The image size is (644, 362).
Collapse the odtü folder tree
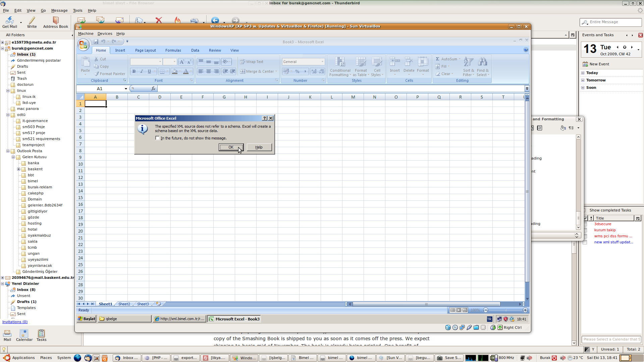click(x=8, y=115)
